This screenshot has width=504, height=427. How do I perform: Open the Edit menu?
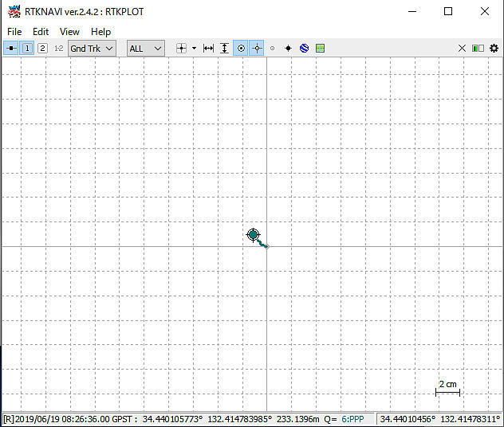tap(41, 32)
